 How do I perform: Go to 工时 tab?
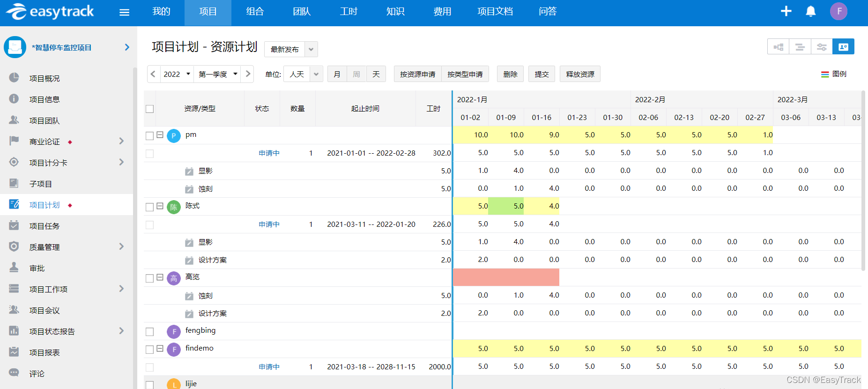349,12
